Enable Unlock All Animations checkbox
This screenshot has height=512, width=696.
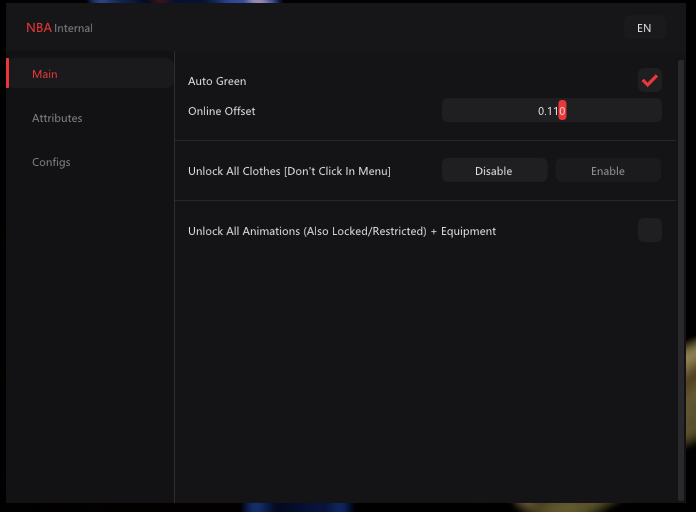650,230
